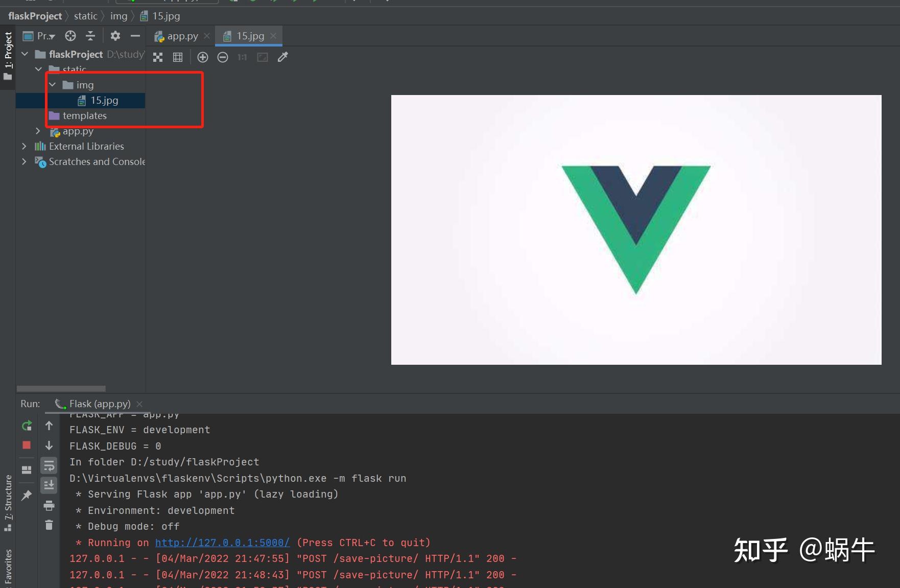Select 15.jpg in the Project tree
900x588 pixels.
(x=105, y=100)
